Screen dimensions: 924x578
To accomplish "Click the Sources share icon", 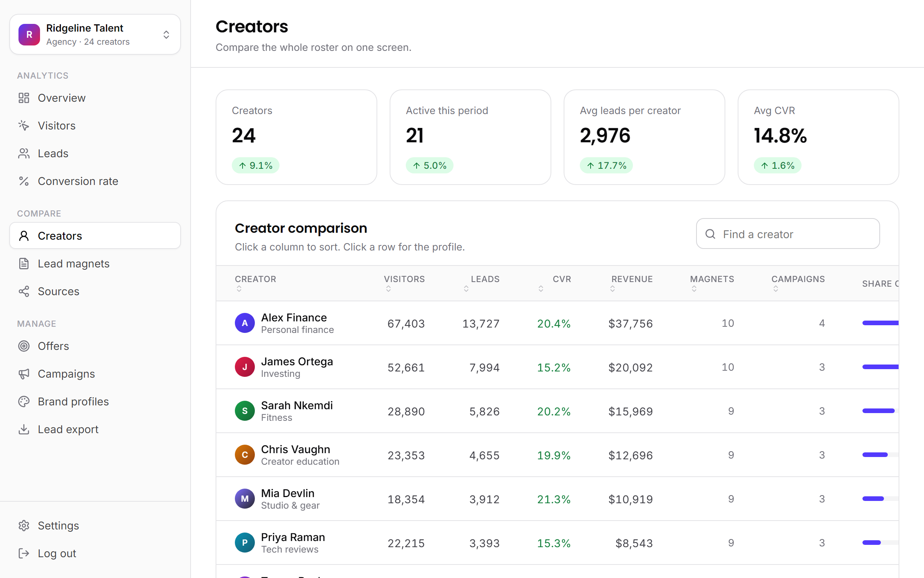I will coord(24,291).
